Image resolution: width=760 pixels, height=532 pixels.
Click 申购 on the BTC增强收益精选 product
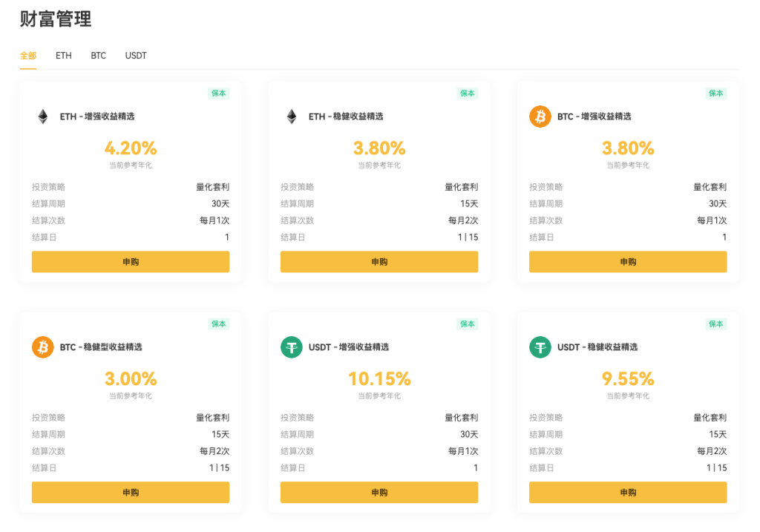[x=628, y=262]
